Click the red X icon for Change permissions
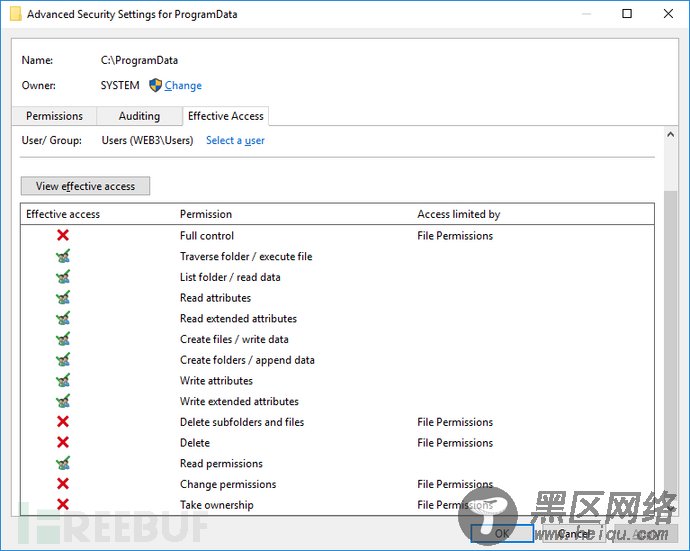Viewport: 690px width, 551px height. tap(63, 484)
